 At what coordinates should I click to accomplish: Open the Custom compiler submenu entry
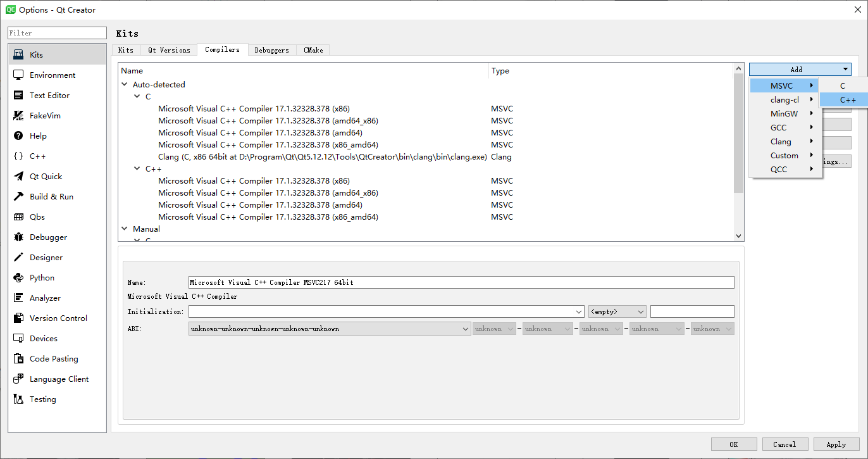[784, 155]
